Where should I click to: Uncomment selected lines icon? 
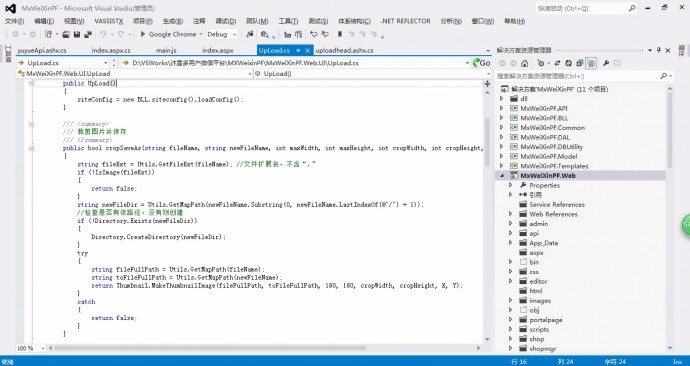click(x=325, y=34)
